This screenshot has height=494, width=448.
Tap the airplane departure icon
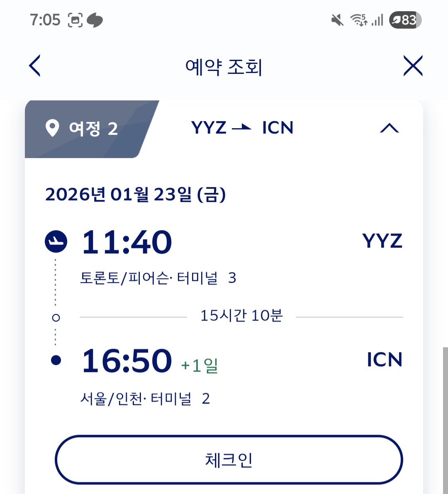[x=56, y=241]
